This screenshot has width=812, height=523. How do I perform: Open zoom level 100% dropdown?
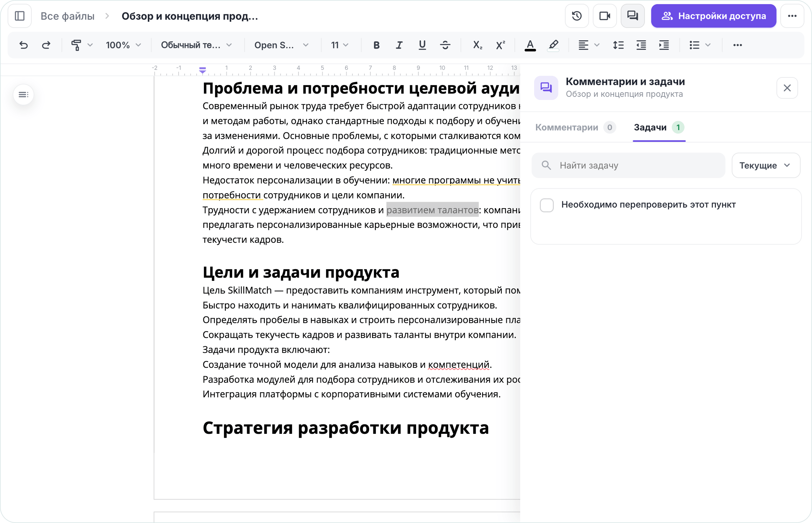[123, 45]
